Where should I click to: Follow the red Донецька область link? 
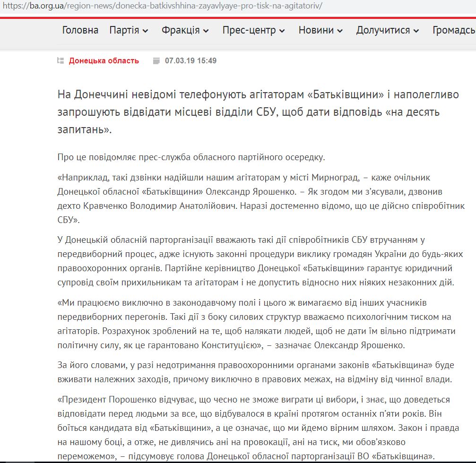pos(104,60)
